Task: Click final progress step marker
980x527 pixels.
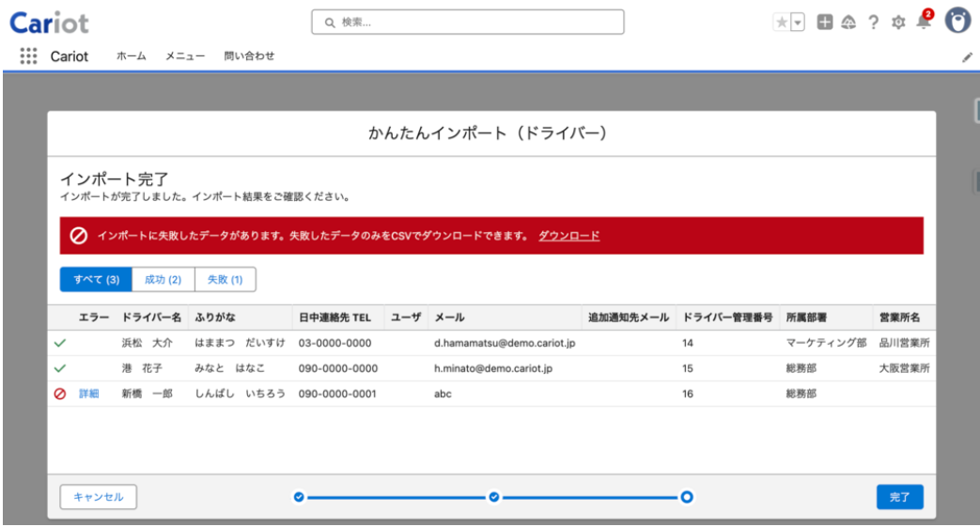Action: pos(686,497)
